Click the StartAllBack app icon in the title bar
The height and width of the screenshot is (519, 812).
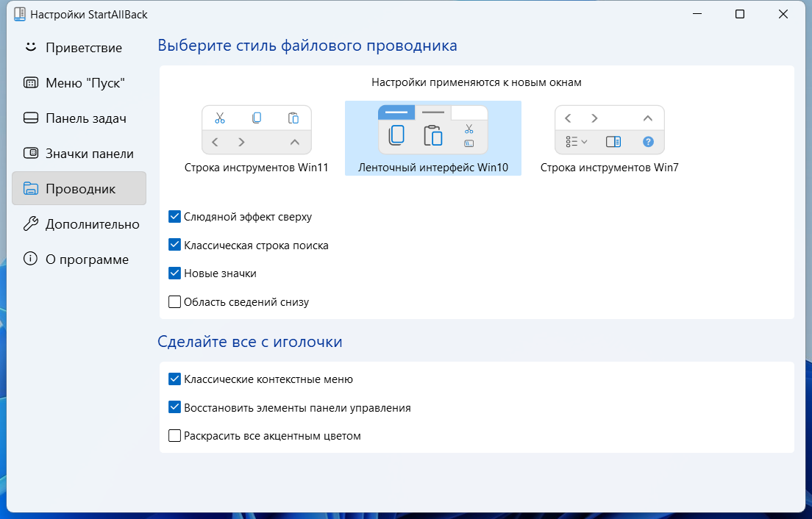(20, 14)
